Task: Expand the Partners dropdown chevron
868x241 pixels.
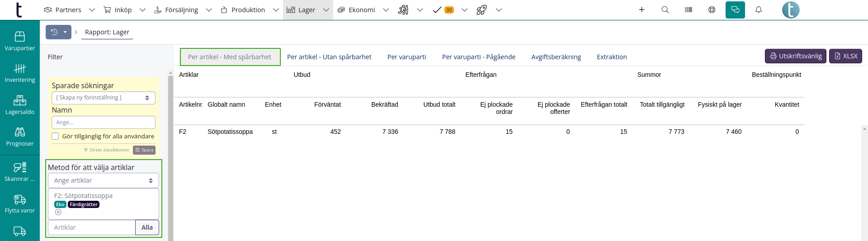Action: coord(92,10)
